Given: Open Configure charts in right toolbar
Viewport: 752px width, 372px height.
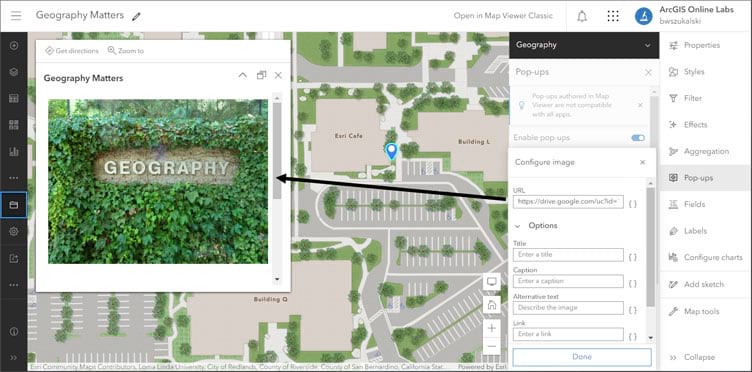Looking at the screenshot, I should pyautogui.click(x=705, y=257).
